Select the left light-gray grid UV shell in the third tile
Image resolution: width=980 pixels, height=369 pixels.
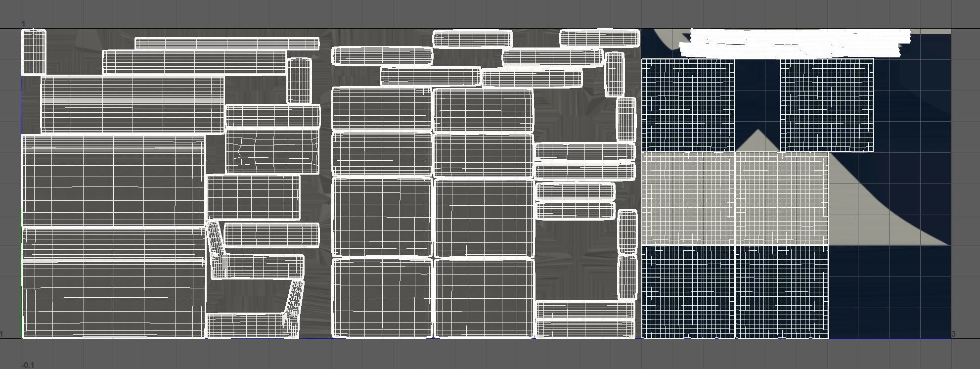pyautogui.click(x=688, y=198)
